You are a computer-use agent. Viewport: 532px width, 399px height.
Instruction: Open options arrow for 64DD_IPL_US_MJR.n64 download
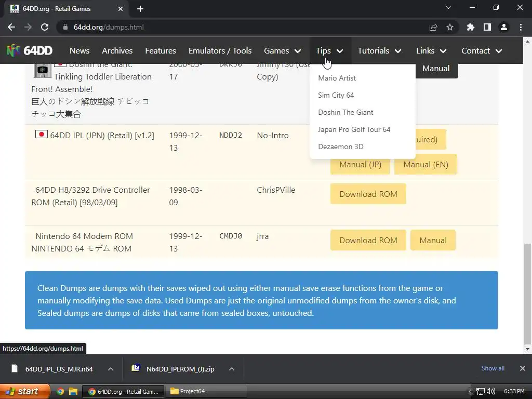point(111,369)
